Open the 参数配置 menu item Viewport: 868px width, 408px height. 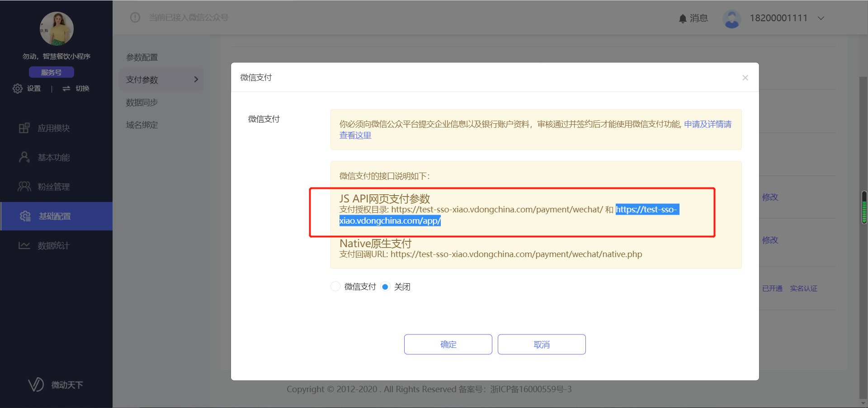click(142, 57)
